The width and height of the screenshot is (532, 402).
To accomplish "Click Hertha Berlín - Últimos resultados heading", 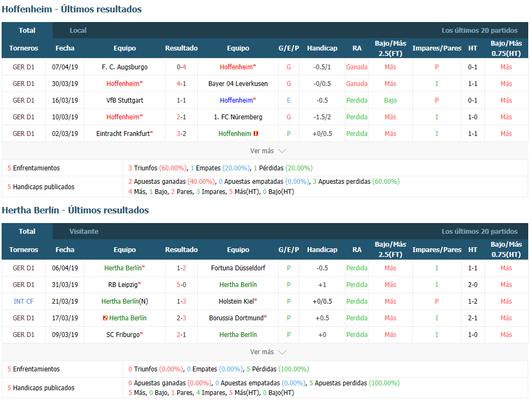I will [75, 210].
